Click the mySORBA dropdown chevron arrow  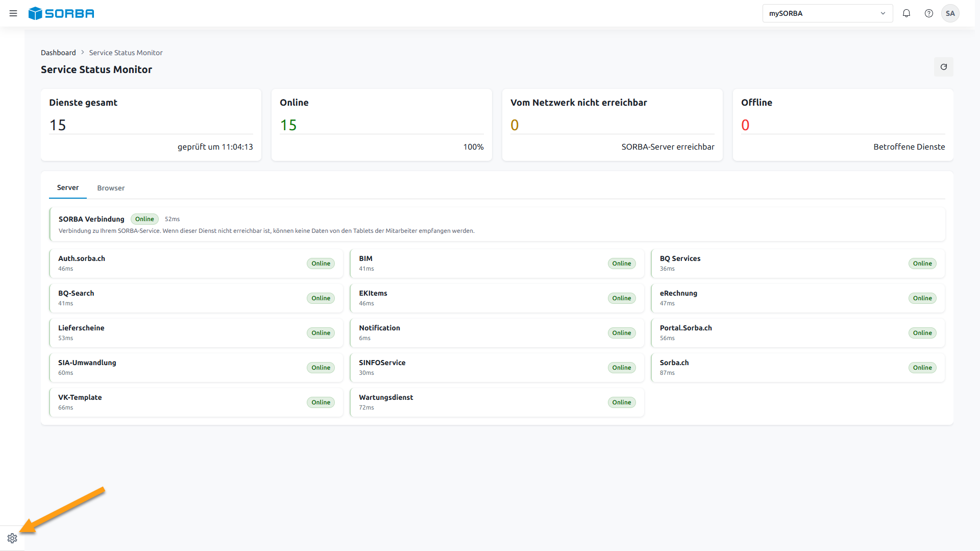tap(883, 13)
